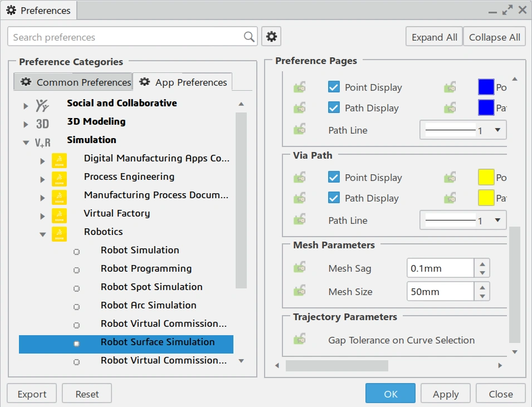The width and height of the screenshot is (532, 407).
Task: Expand the Process Engineering node
Action: coord(42,179)
